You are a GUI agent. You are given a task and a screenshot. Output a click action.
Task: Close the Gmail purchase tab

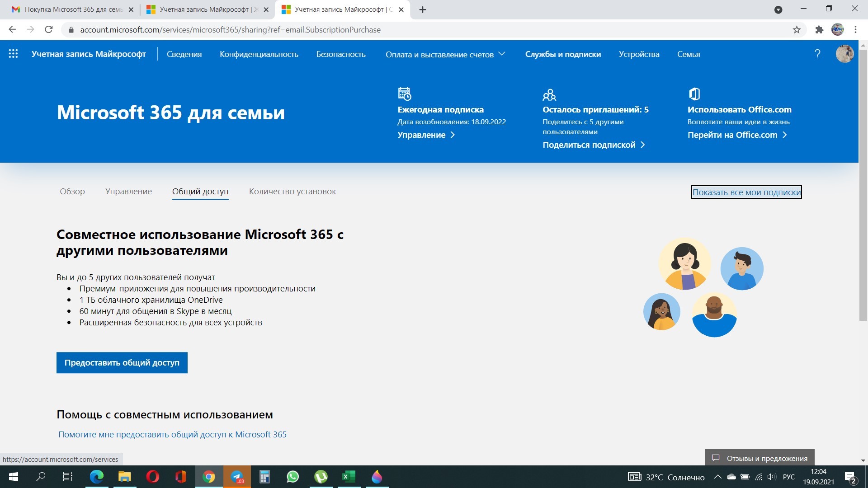(x=131, y=9)
